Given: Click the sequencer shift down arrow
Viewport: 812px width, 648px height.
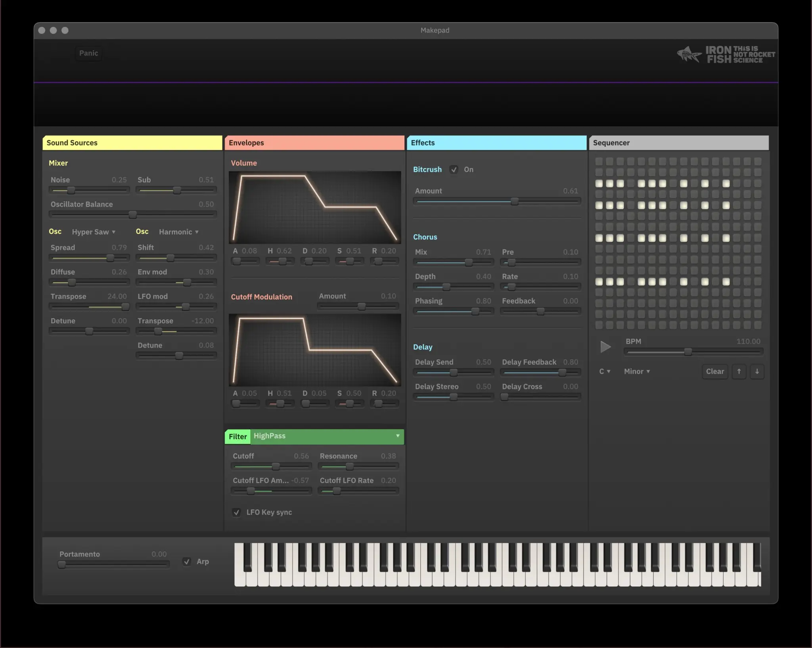Looking at the screenshot, I should pyautogui.click(x=757, y=371).
